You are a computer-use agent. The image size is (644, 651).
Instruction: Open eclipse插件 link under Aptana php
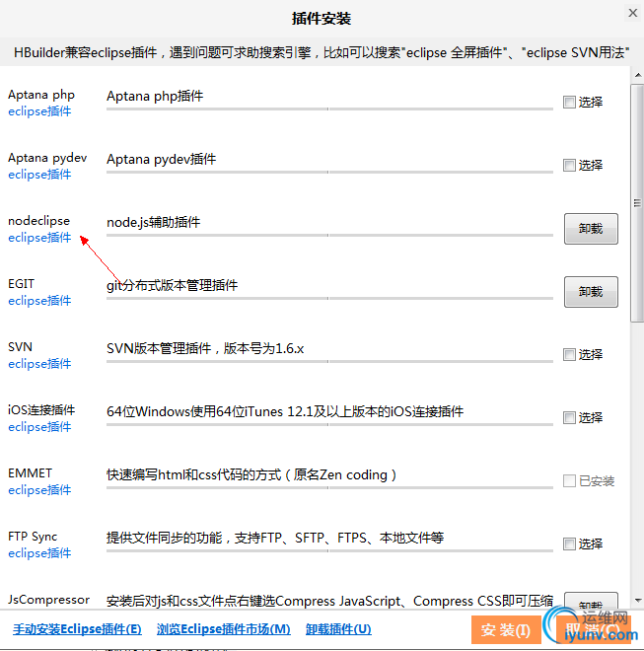tap(39, 111)
